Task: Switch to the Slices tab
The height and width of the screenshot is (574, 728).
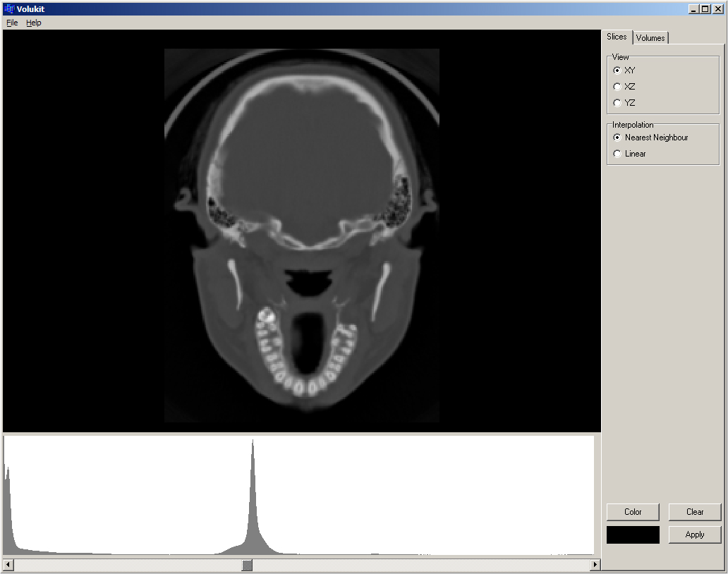Action: [617, 37]
